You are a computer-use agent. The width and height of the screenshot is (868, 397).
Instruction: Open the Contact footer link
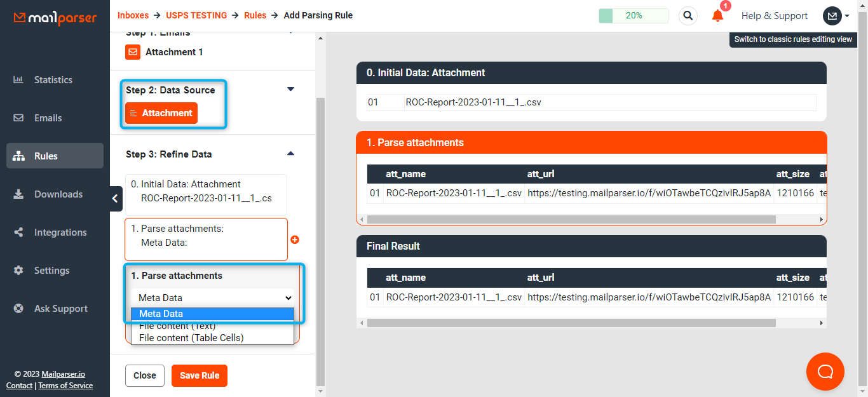(19, 386)
